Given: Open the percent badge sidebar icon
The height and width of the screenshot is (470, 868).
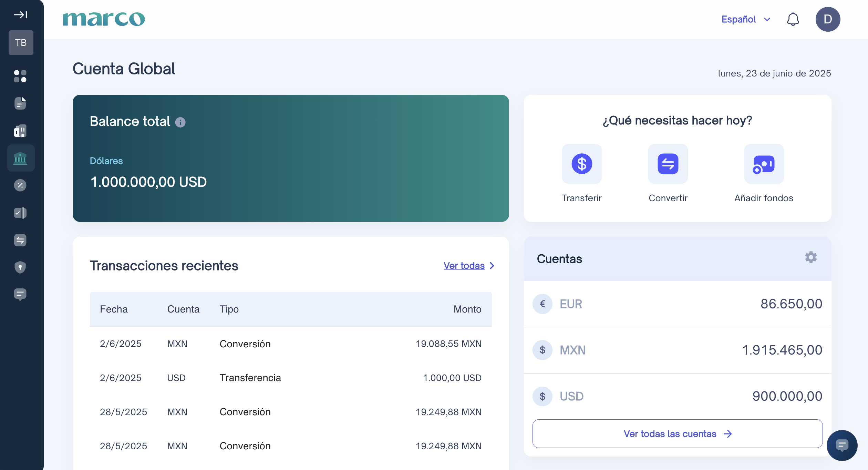Looking at the screenshot, I should tap(20, 185).
